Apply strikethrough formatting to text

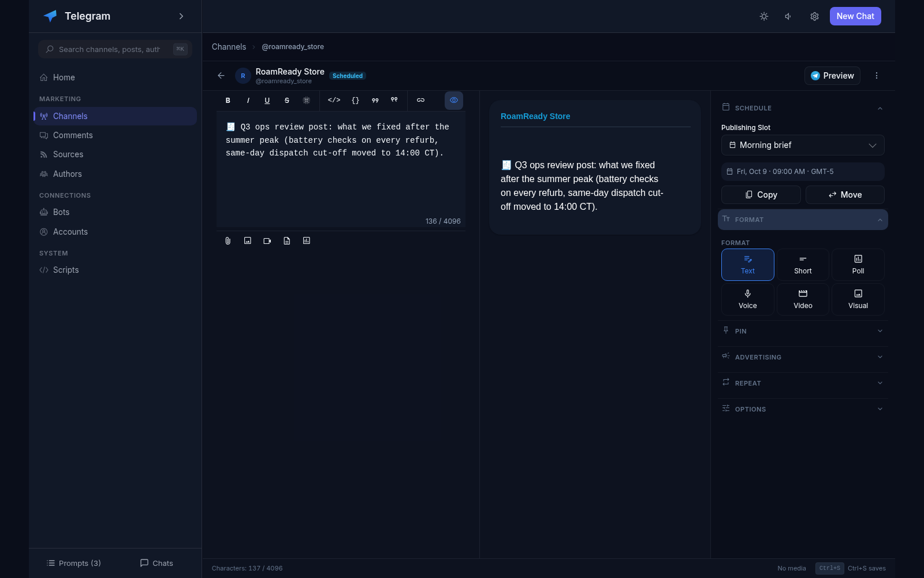click(x=287, y=101)
